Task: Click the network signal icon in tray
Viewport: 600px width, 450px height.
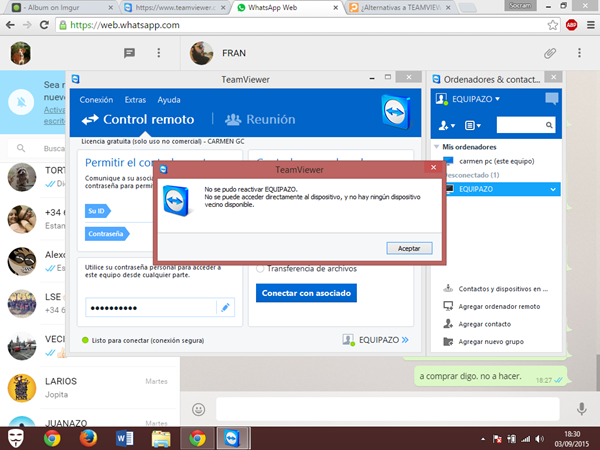Action: coord(525,439)
